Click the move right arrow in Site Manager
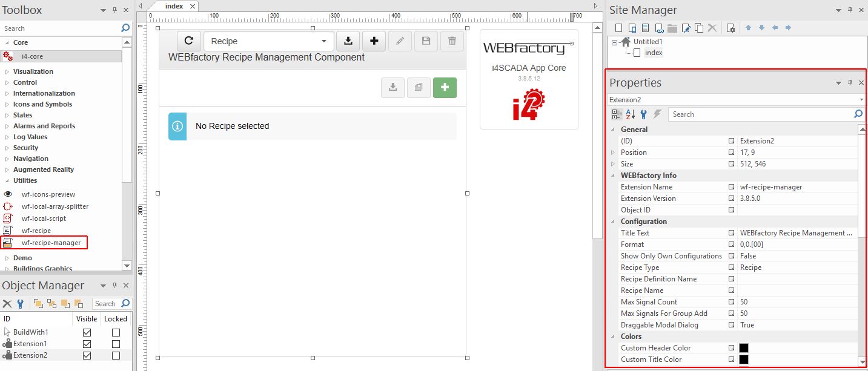Viewport: 868px width, 371px height. pyautogui.click(x=788, y=28)
